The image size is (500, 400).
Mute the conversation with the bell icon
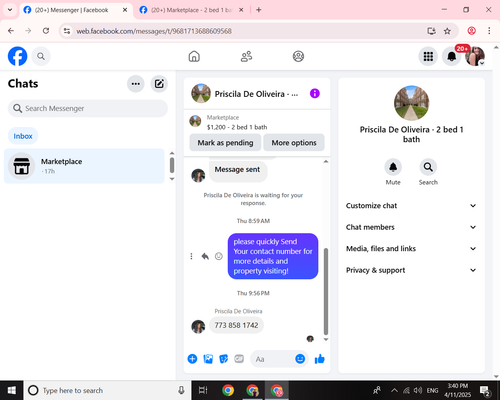393,167
